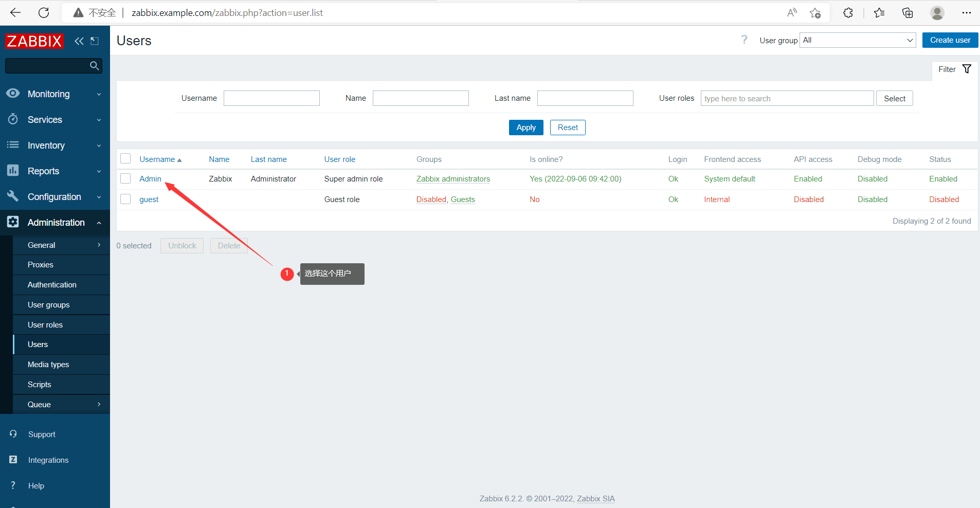Click the Administration gear icon
The image size is (980, 508).
13,222
